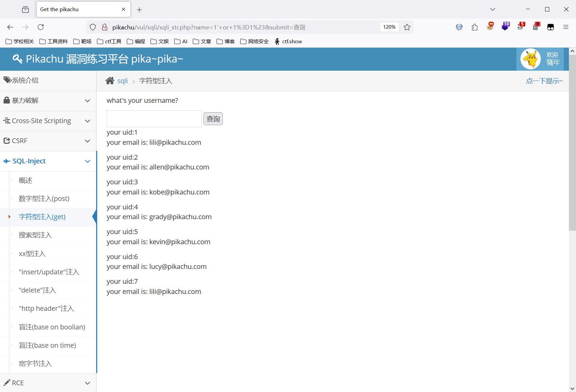576x392 pixels.
Task: Open the ctf工具 bookmark folder
Action: [109, 41]
